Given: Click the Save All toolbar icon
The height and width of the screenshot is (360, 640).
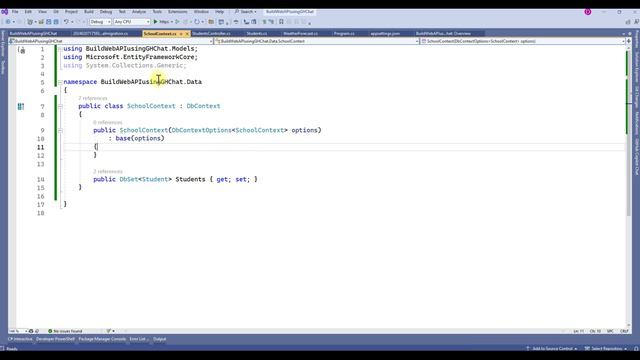Looking at the screenshot, I should pos(56,22).
